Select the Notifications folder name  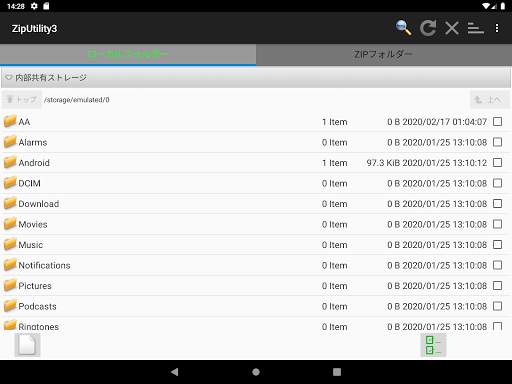point(44,265)
